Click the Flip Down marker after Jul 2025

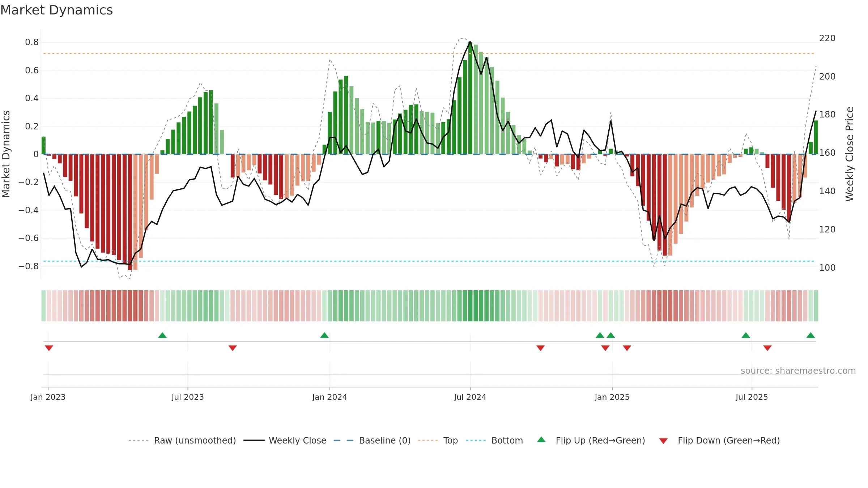(767, 348)
